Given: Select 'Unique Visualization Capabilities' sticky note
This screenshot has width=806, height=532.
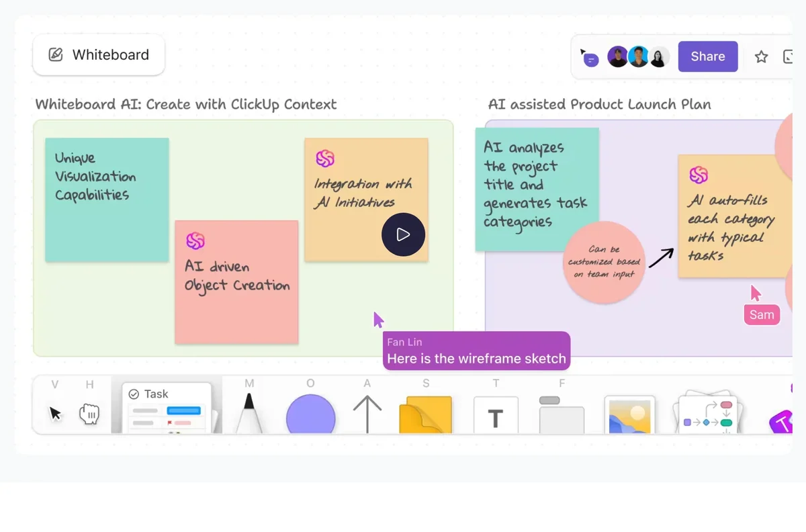Looking at the screenshot, I should tap(107, 199).
